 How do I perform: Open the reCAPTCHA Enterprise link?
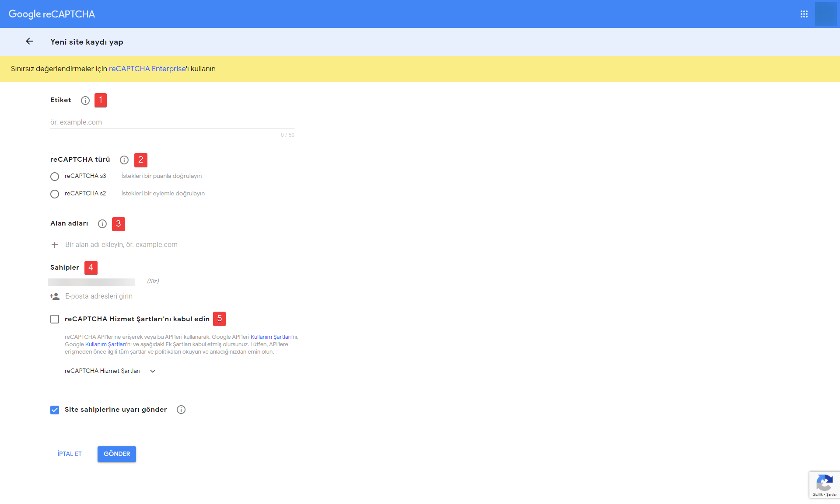tap(147, 69)
